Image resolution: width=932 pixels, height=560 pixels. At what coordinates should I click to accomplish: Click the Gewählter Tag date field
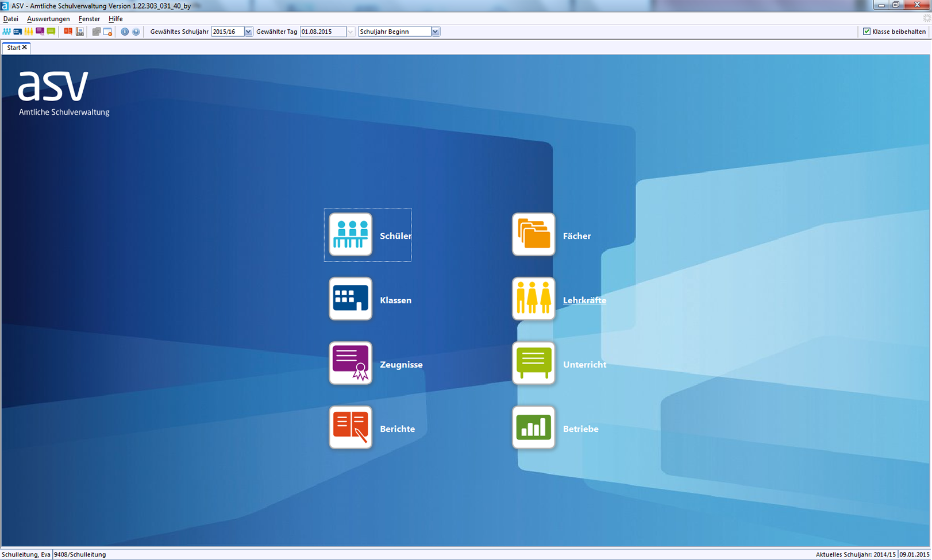tap(322, 32)
